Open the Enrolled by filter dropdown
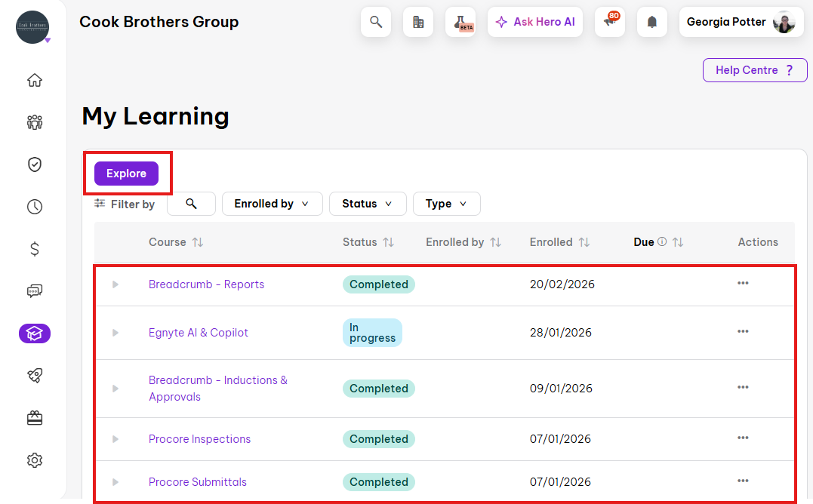 pyautogui.click(x=273, y=204)
